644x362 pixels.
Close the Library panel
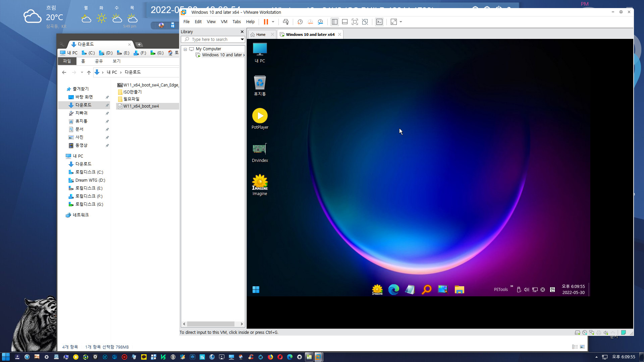click(242, 32)
